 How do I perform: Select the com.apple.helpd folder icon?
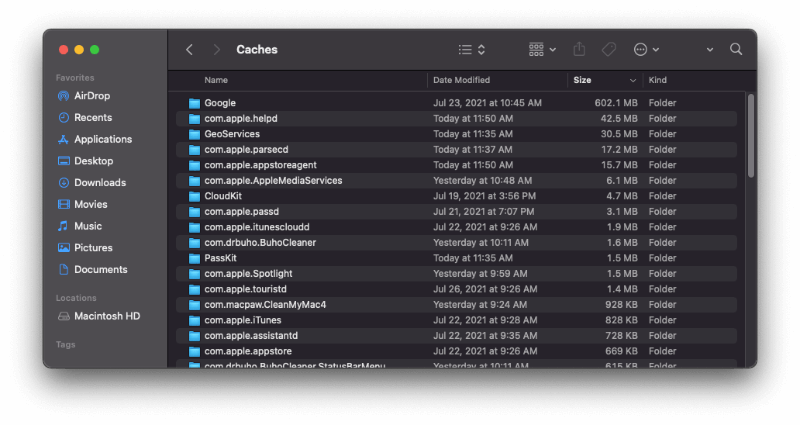pyautogui.click(x=194, y=118)
